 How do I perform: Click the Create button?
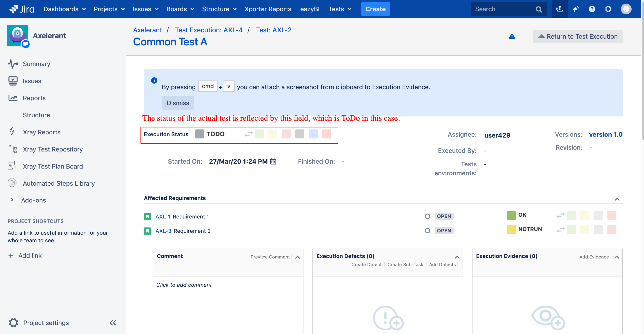375,9
